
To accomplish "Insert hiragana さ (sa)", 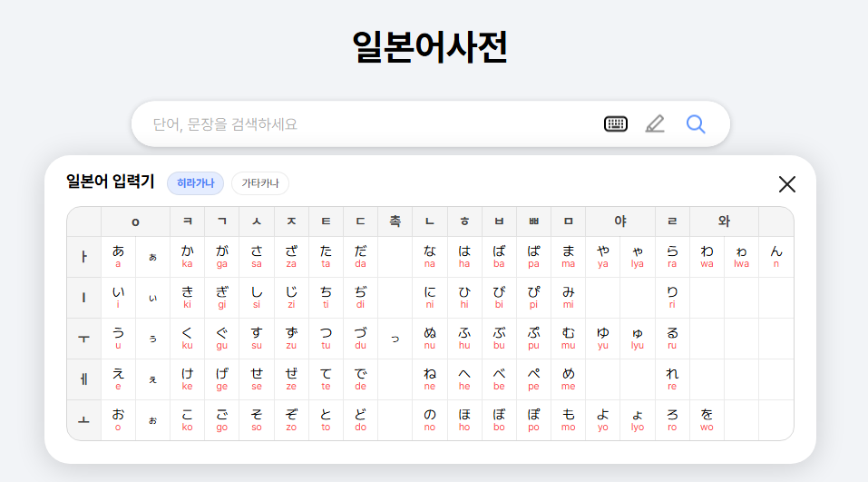I will click(x=257, y=257).
